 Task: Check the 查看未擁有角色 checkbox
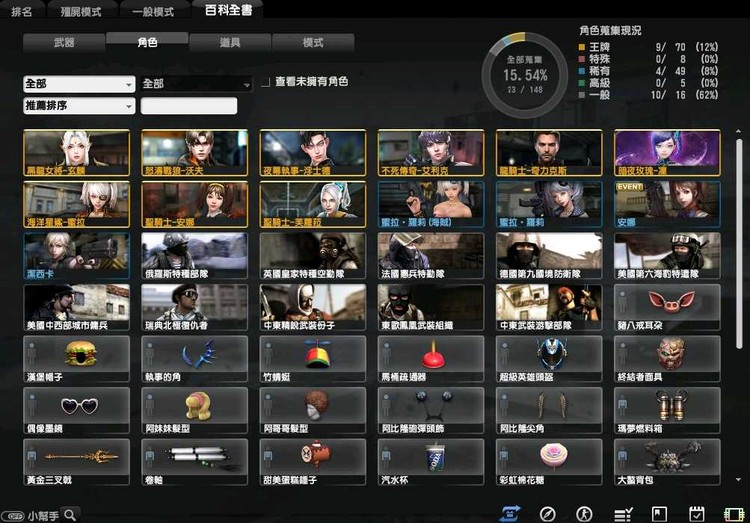266,82
